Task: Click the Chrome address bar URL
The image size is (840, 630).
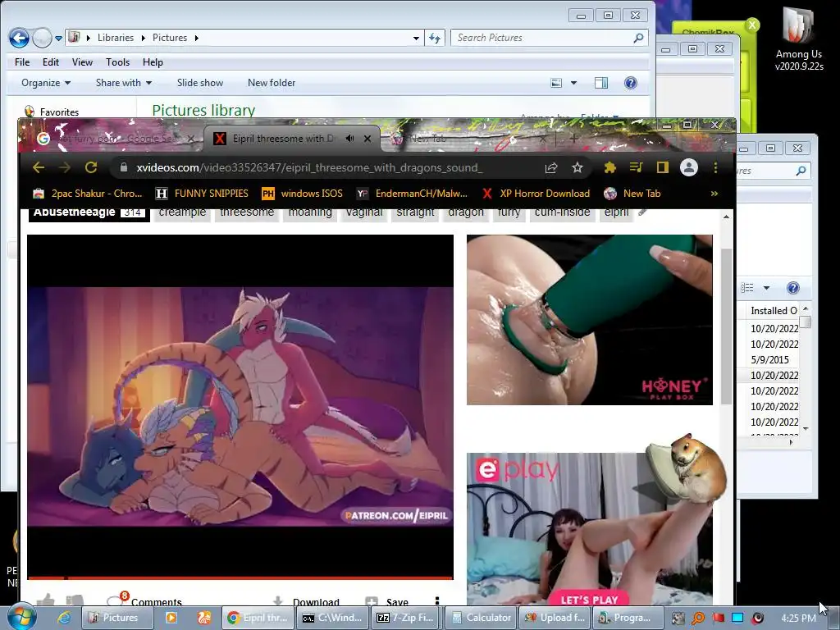Action: [309, 167]
